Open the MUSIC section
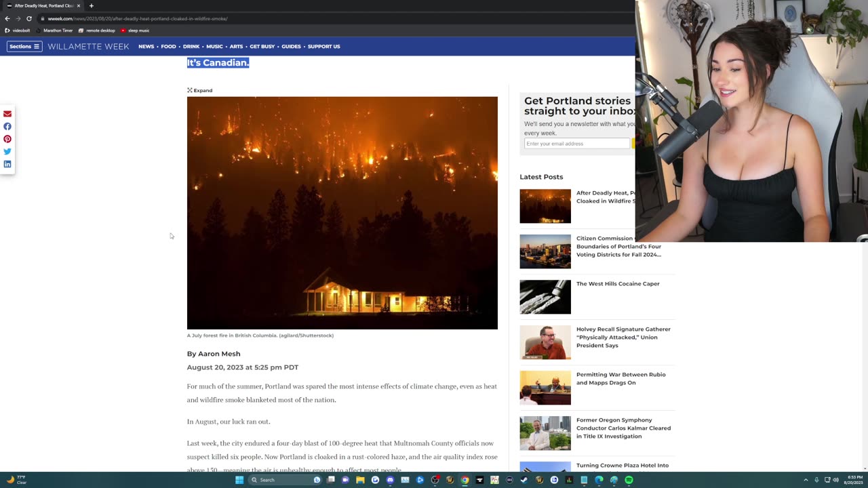Screen dimensions: 868x488 coord(214,46)
